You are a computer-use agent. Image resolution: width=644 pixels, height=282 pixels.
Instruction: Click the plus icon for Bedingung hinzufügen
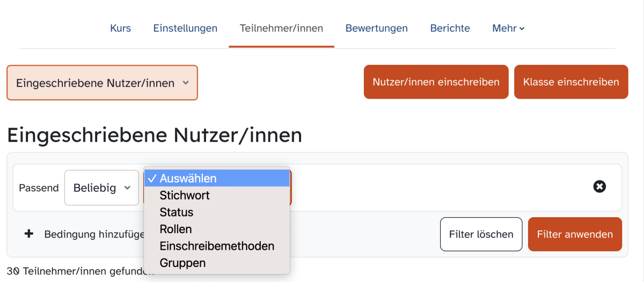pyautogui.click(x=29, y=234)
